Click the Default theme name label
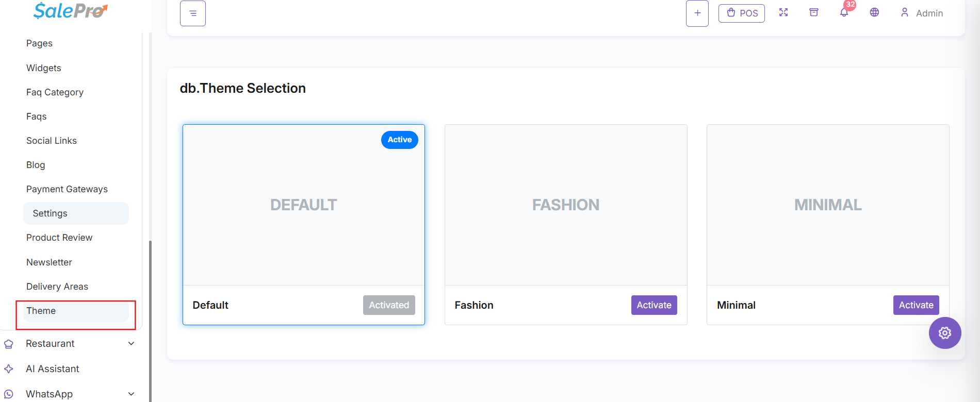Image resolution: width=980 pixels, height=402 pixels. 210,305
